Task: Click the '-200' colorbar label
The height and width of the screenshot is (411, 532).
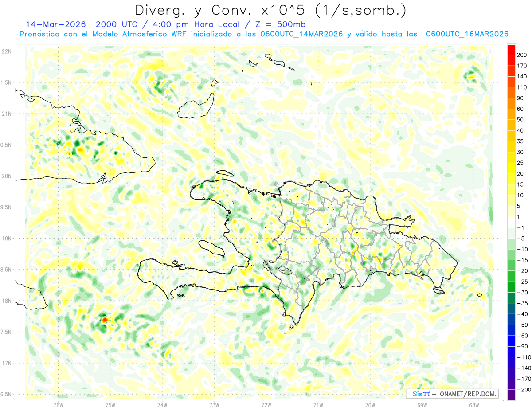Action: 523,389
